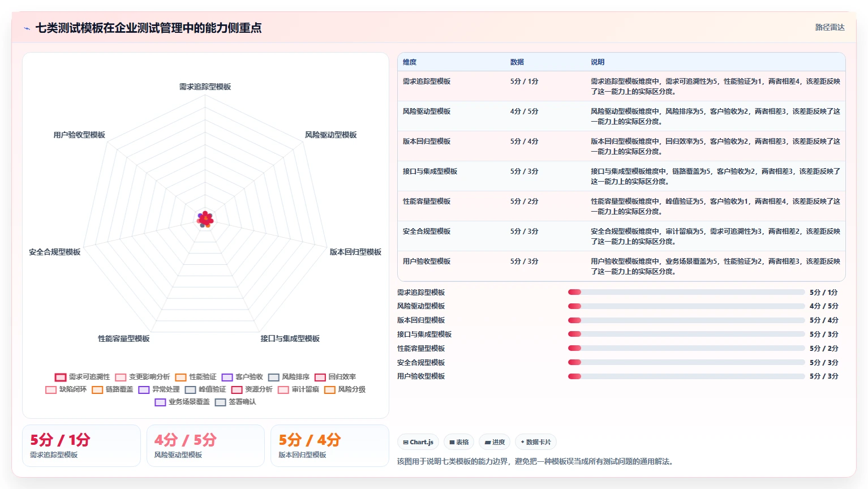Image resolution: width=868 pixels, height=489 pixels.
Task: Click 性能容量型模板 label in progress list
Action: (421, 349)
